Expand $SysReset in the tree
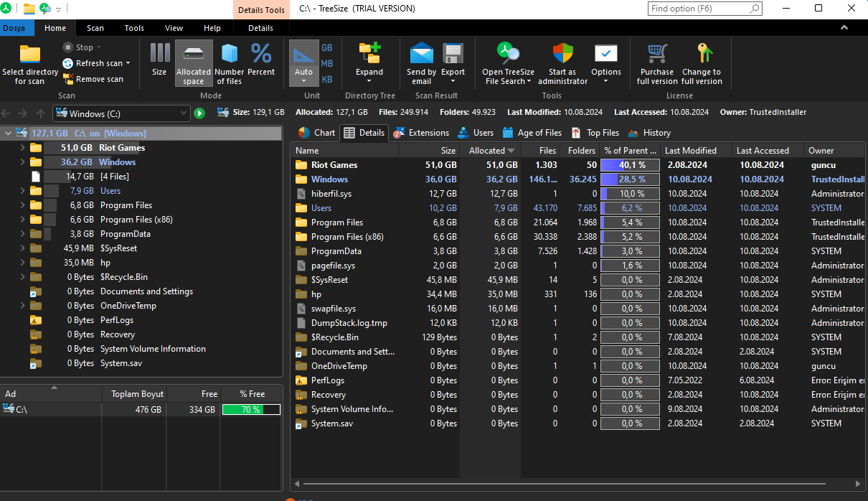 pyautogui.click(x=22, y=248)
